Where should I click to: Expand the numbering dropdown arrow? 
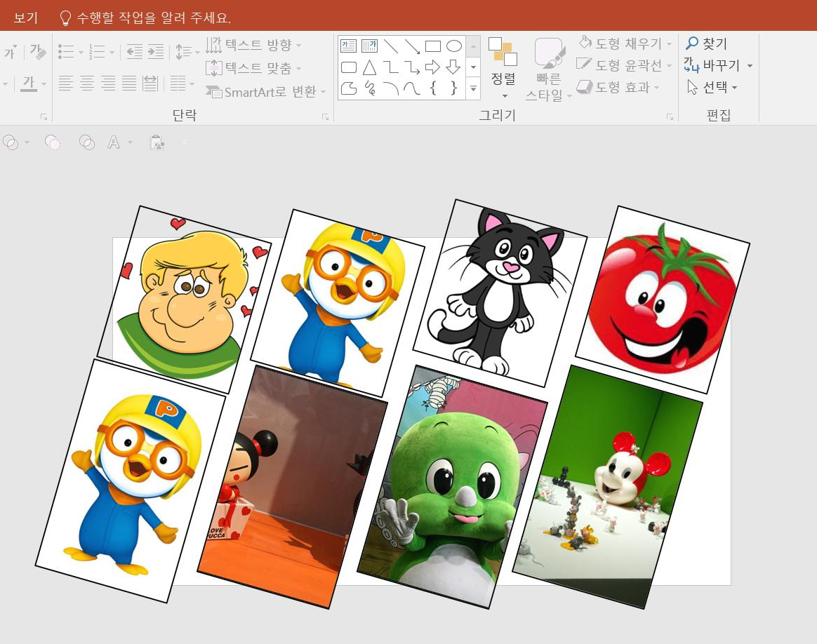[x=112, y=52]
